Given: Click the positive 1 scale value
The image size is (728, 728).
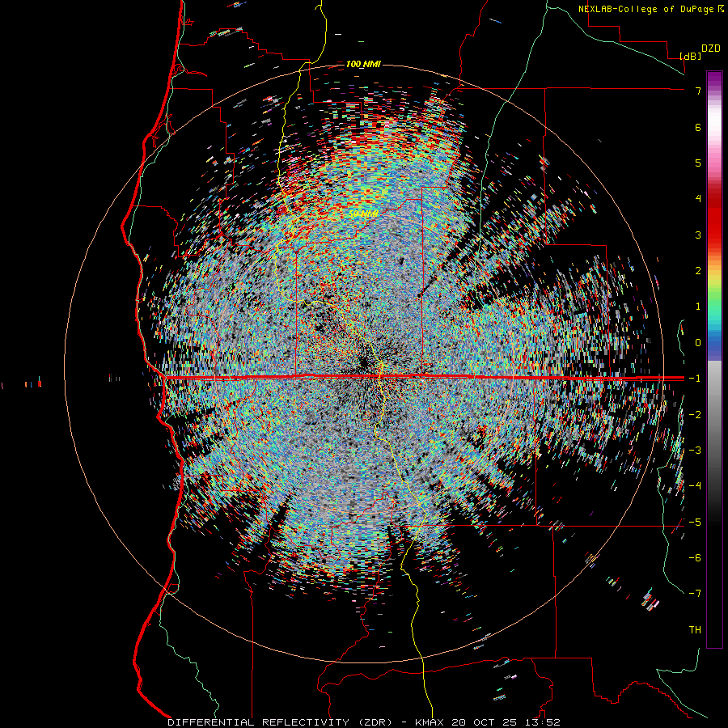Looking at the screenshot, I should [698, 307].
